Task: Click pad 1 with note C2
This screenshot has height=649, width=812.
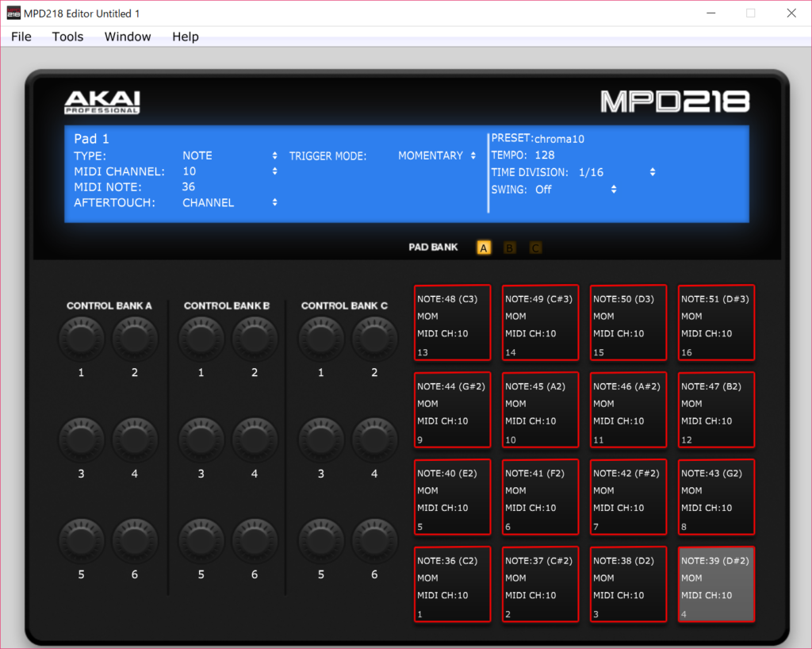Action: [452, 584]
